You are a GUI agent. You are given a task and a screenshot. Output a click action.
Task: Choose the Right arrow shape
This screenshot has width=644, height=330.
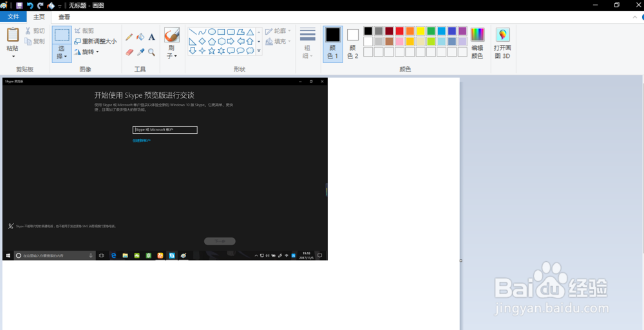(x=231, y=41)
